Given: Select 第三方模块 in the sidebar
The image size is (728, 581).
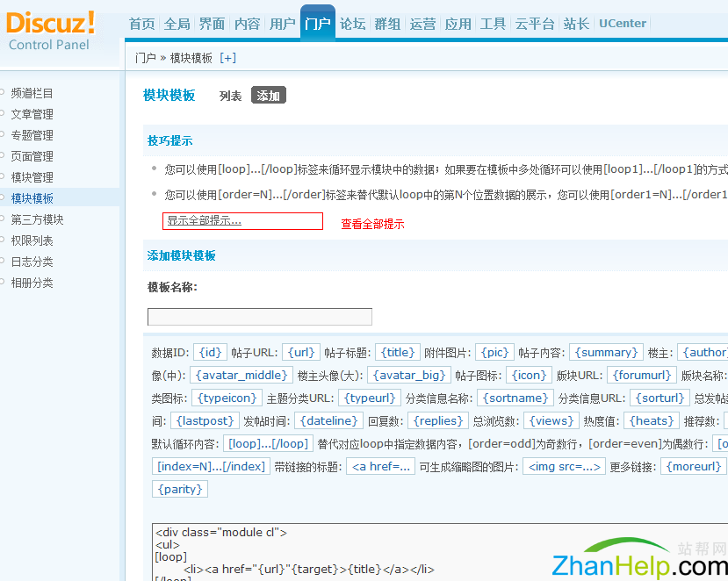Looking at the screenshot, I should click(x=37, y=219).
